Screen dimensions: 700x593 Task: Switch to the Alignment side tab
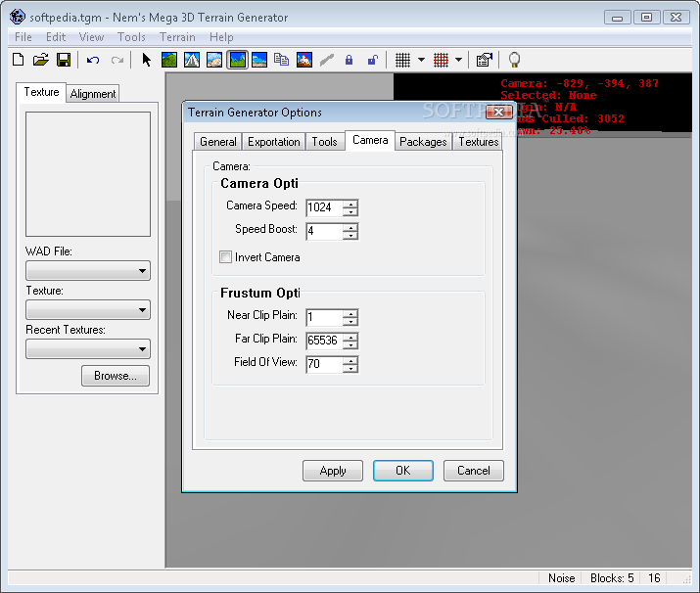point(93,94)
